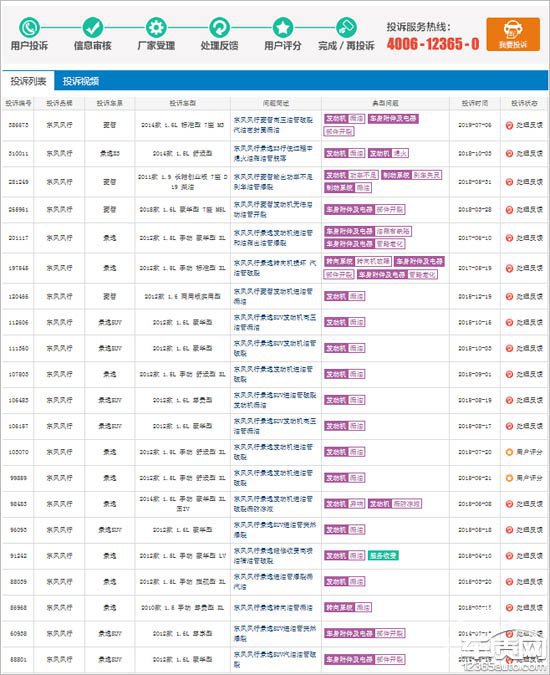550x675 pixels.
Task: Click complaint number 281249
Action: click(x=18, y=182)
